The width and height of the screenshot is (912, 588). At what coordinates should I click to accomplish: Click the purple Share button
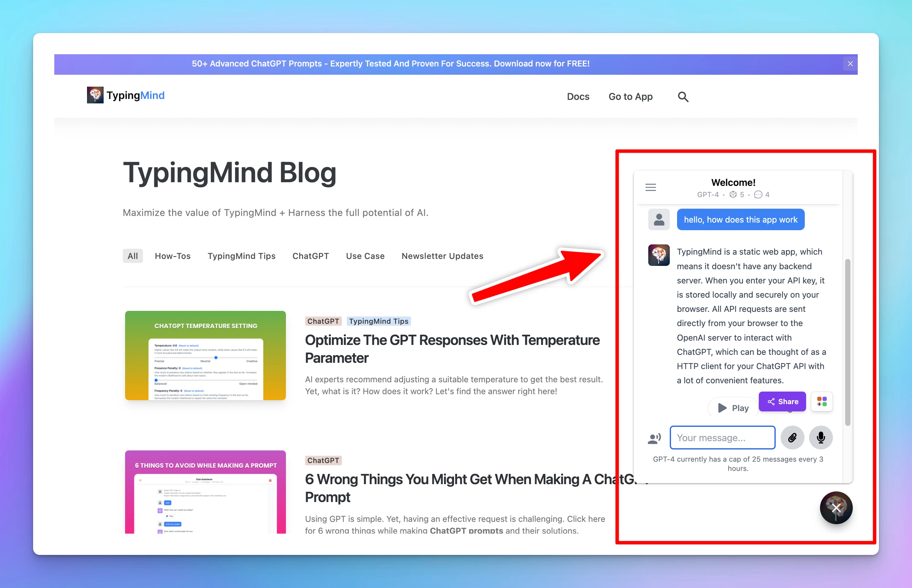tap(782, 401)
